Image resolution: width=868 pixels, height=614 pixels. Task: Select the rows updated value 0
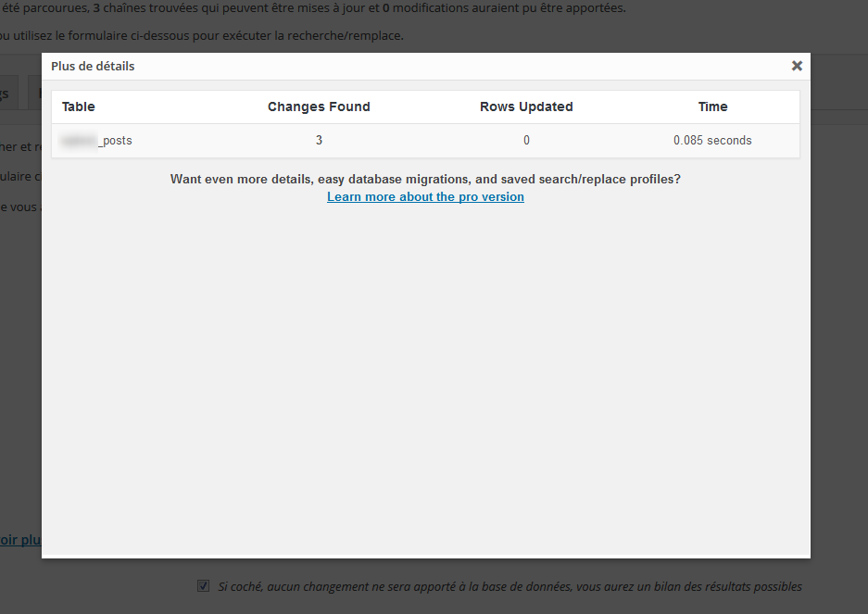click(526, 141)
